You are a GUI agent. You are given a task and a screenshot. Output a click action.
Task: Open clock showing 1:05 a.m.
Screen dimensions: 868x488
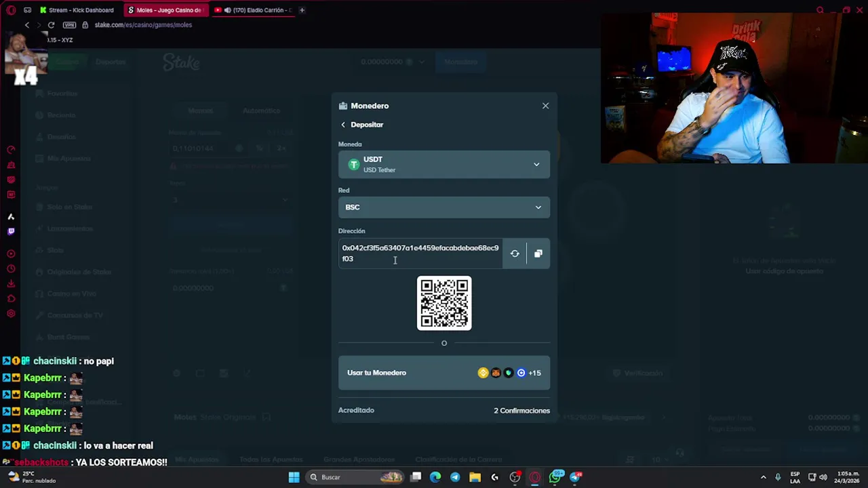point(848,477)
